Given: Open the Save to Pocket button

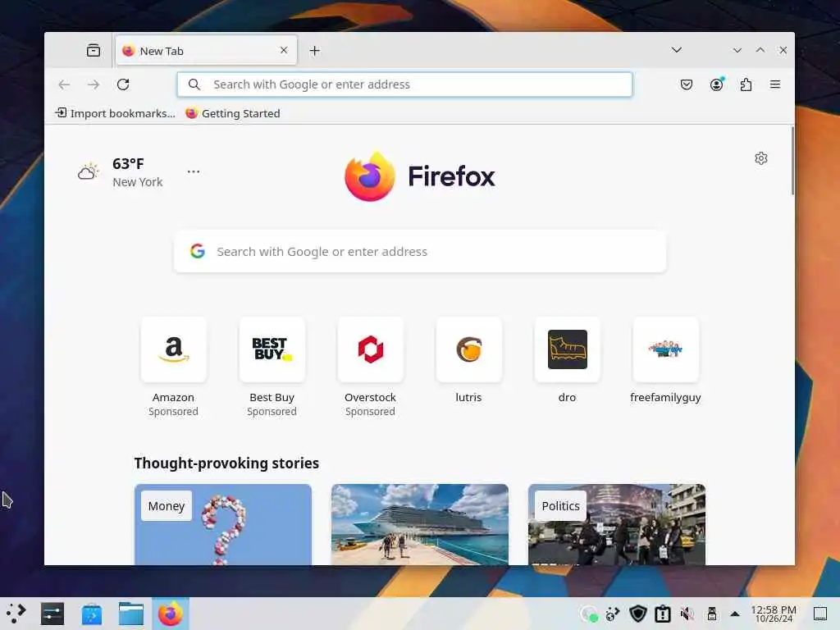Looking at the screenshot, I should tap(687, 84).
